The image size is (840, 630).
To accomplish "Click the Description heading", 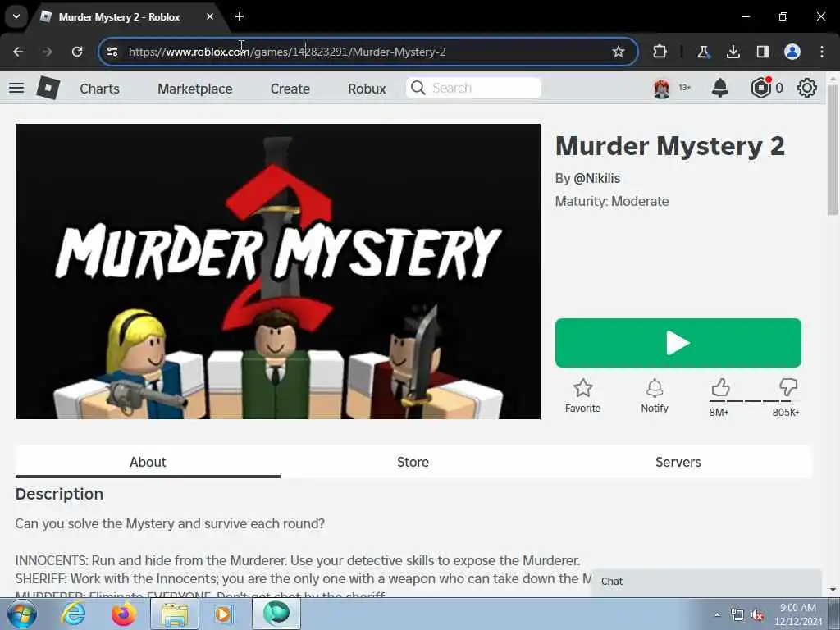I will 59,494.
